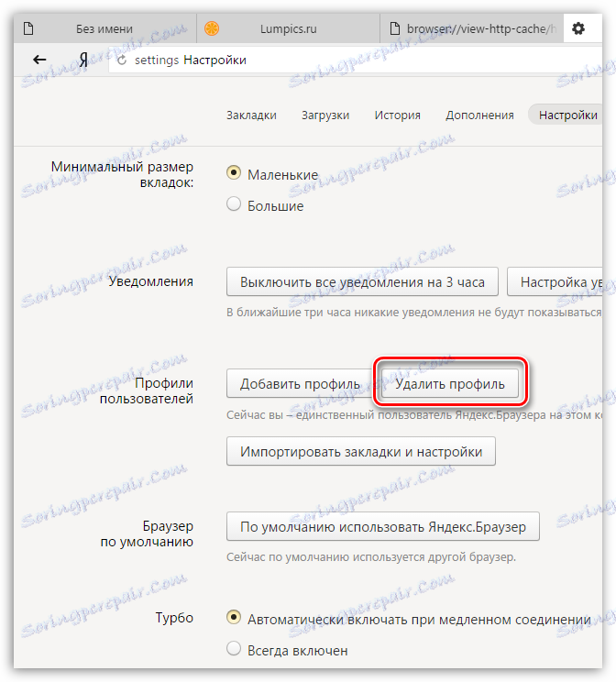The image size is (616, 682).
Task: Open the settings gear tab
Action: pyautogui.click(x=578, y=28)
